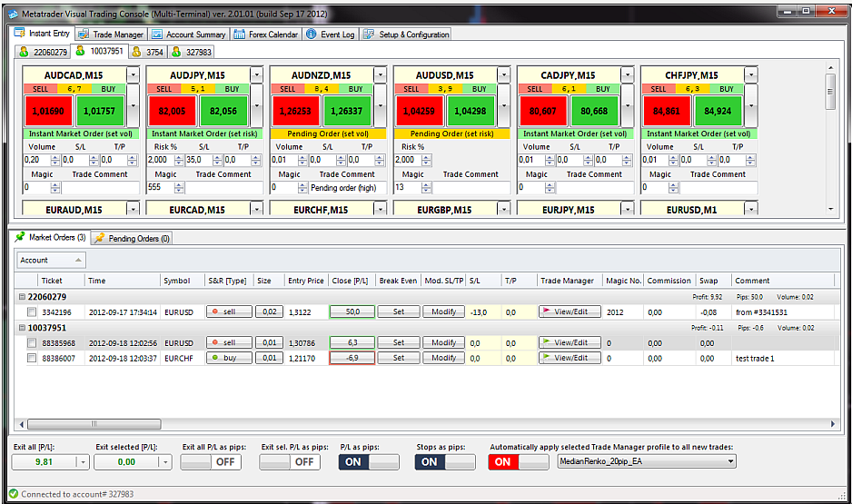Screen dimensions: 852x504
Task: Set break even for ticket 88385968
Action: click(398, 342)
